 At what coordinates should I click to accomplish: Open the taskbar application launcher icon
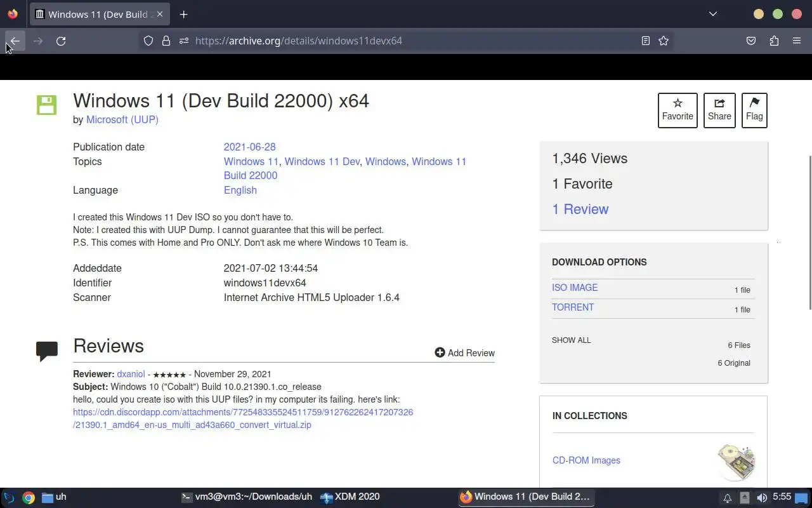click(9, 497)
